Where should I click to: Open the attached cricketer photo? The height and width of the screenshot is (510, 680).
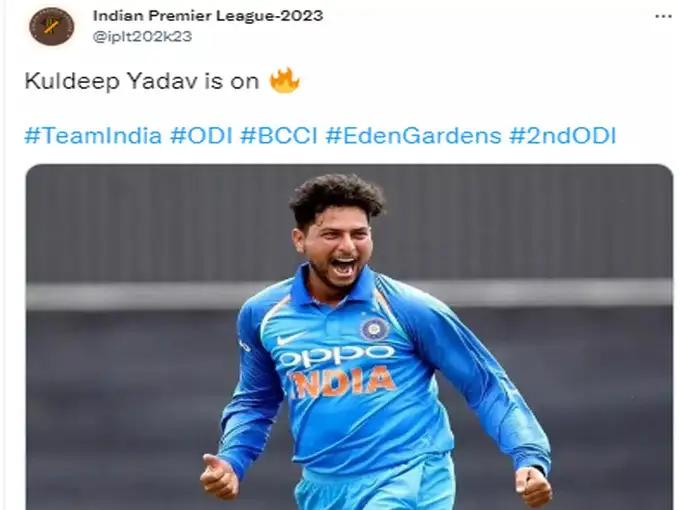(350, 337)
